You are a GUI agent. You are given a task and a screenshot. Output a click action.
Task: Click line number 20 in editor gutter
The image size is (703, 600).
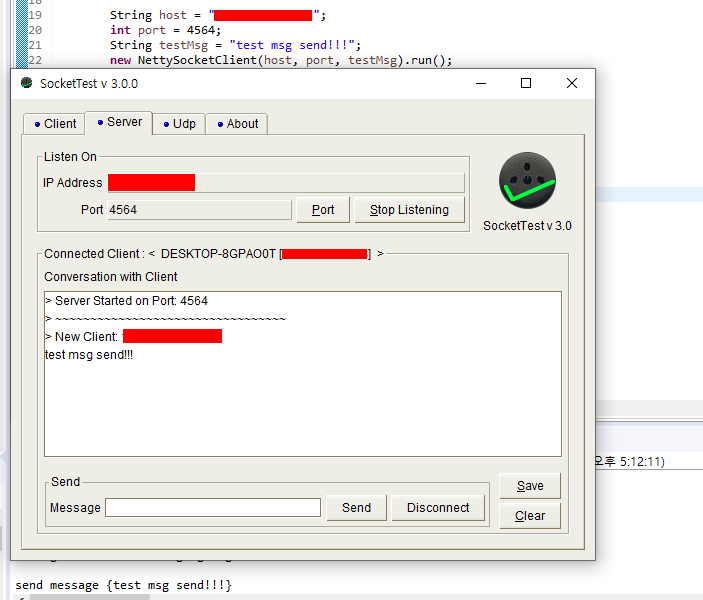pyautogui.click(x=35, y=30)
